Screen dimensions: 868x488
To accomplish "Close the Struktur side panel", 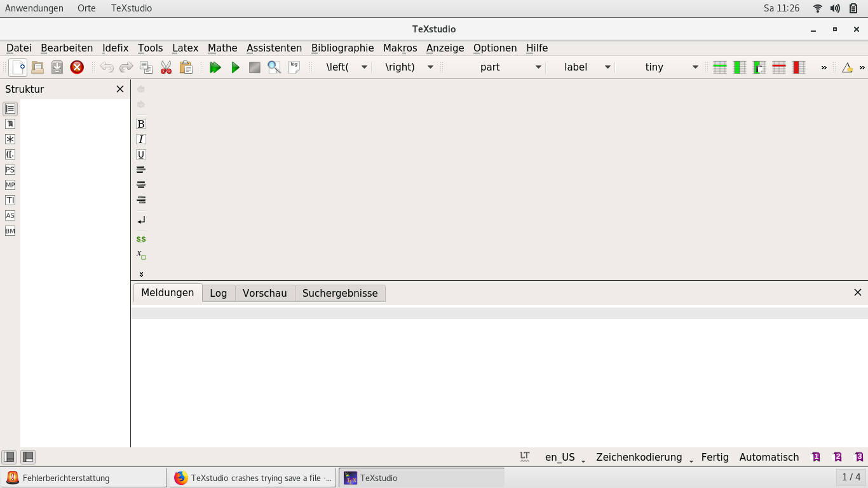I will click(120, 89).
